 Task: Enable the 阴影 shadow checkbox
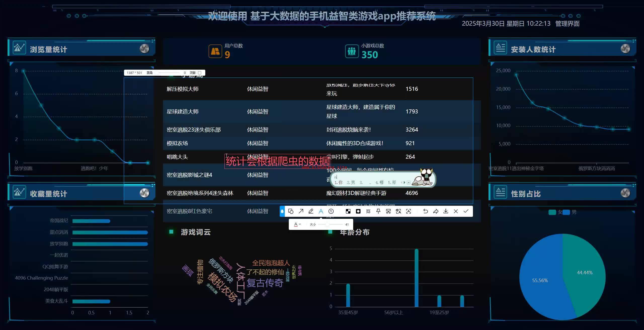200,73
